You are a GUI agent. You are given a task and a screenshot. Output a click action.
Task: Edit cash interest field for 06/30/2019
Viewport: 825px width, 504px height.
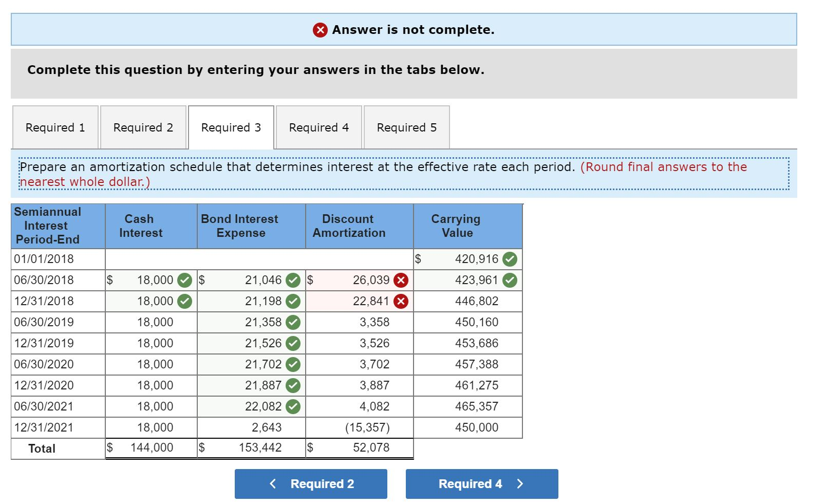click(152, 322)
